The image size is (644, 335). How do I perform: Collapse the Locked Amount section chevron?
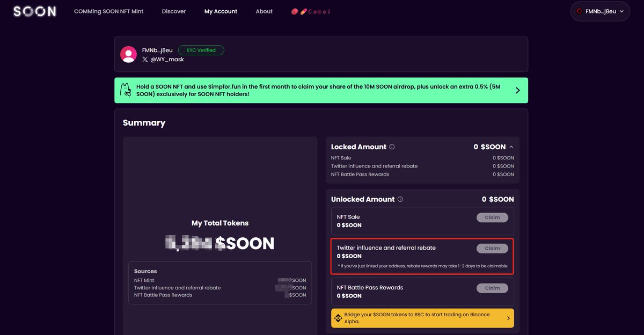(511, 147)
